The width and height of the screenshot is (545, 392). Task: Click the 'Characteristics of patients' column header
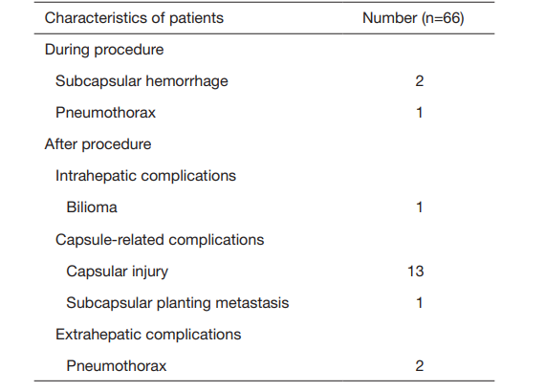[134, 18]
